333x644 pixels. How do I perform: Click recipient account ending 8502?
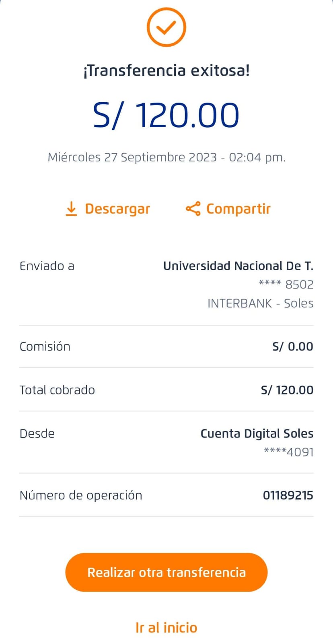tap(286, 285)
